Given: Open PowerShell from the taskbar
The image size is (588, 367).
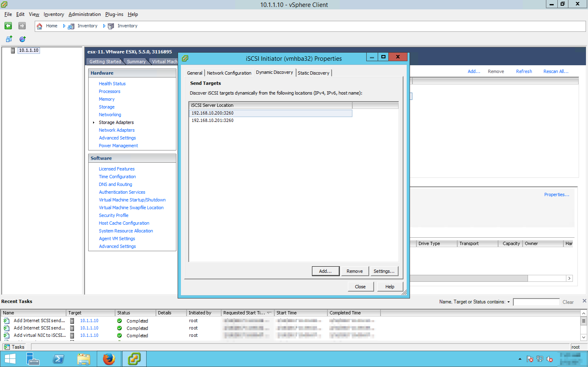Looking at the screenshot, I should pos(58,359).
